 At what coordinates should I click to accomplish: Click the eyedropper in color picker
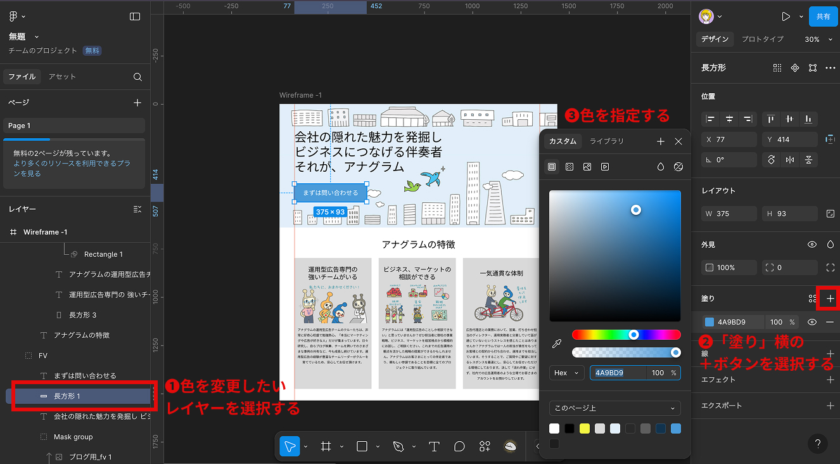[556, 343]
